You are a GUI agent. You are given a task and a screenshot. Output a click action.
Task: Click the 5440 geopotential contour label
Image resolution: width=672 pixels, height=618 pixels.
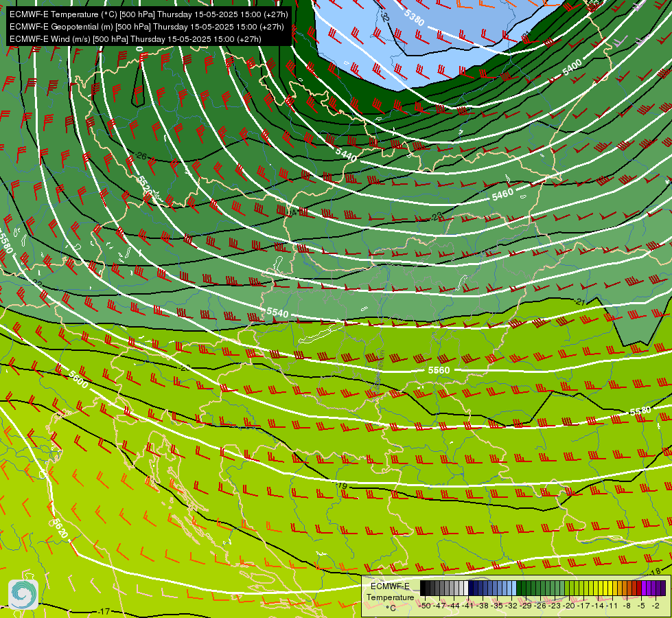point(346,154)
